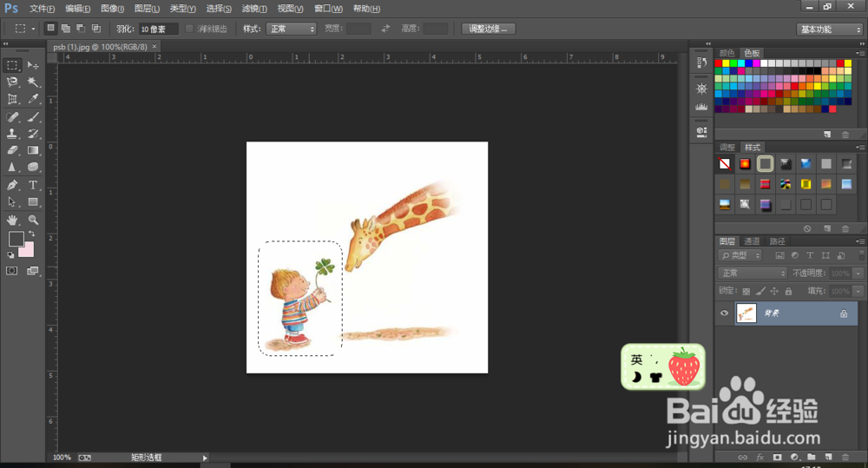Open the Style dropdown showing 正常
Image resolution: width=868 pixels, height=468 pixels.
coord(291,29)
